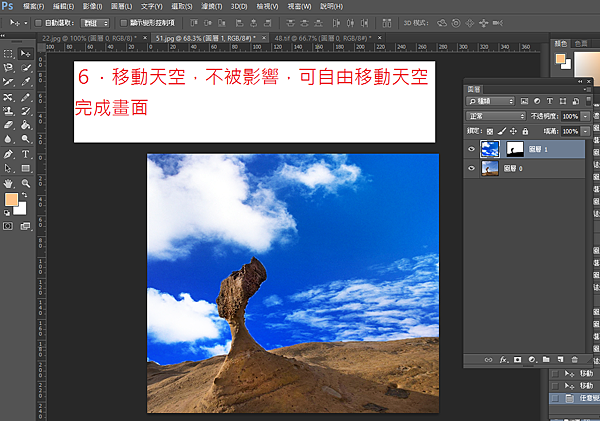
Task: Toggle Quick Mask mode icon
Action: click(x=8, y=226)
